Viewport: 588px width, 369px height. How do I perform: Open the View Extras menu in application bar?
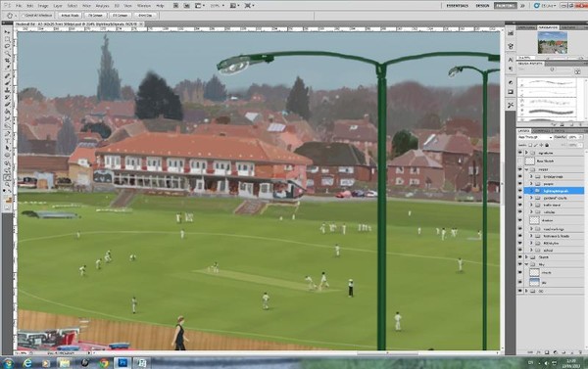199,6
